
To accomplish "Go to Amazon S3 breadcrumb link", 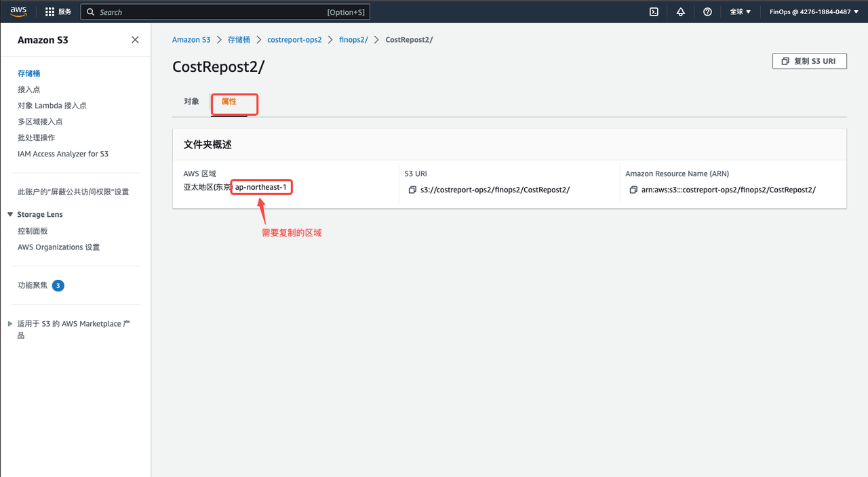I will pyautogui.click(x=191, y=40).
